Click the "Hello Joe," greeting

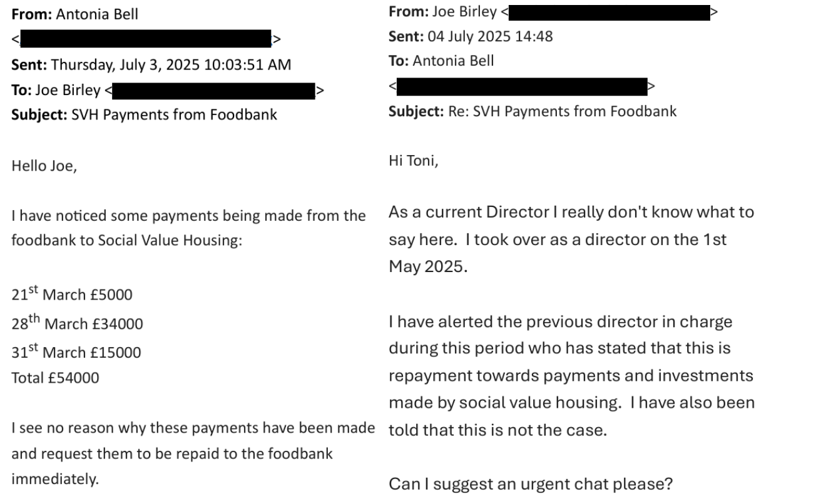pos(44,166)
